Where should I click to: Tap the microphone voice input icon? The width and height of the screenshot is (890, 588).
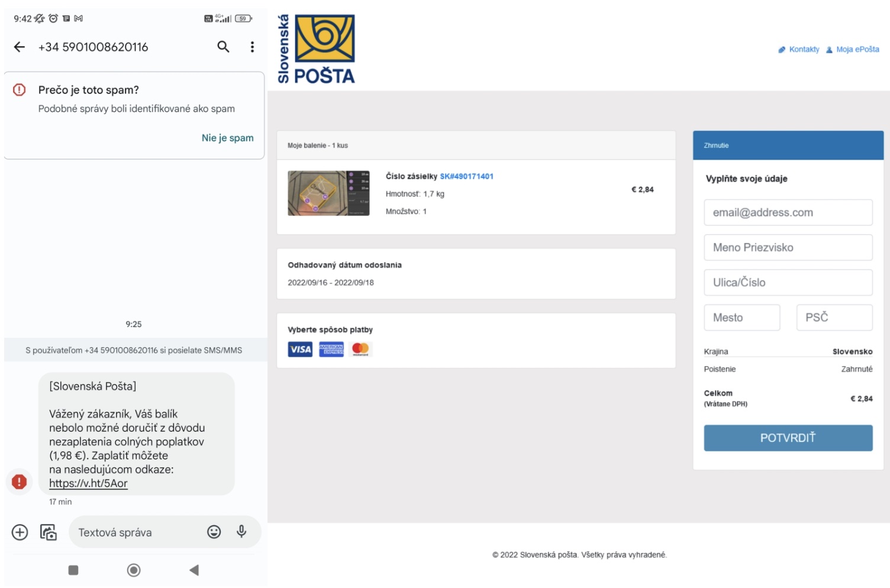(241, 531)
